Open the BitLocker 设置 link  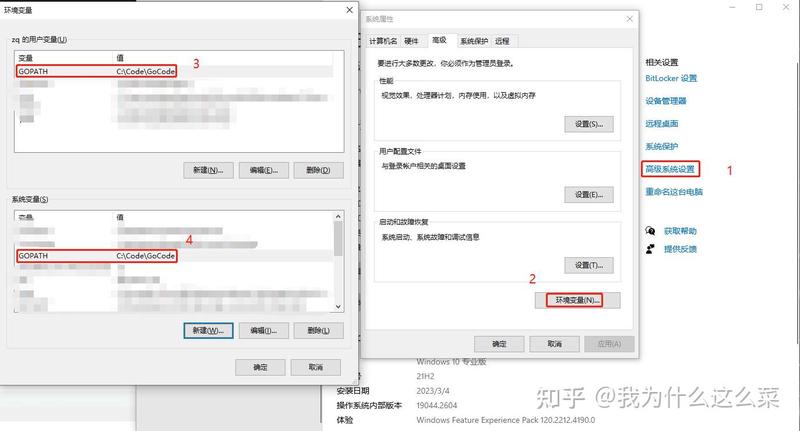point(671,78)
